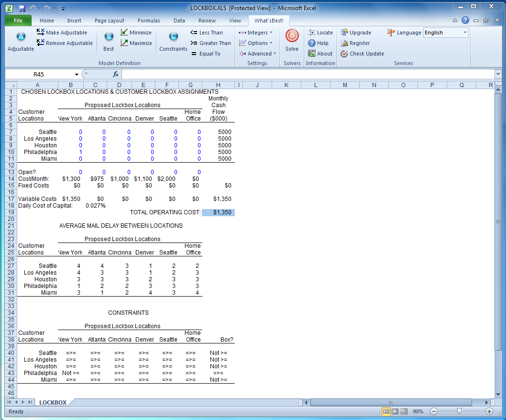Open the Integers dropdown

(255, 33)
